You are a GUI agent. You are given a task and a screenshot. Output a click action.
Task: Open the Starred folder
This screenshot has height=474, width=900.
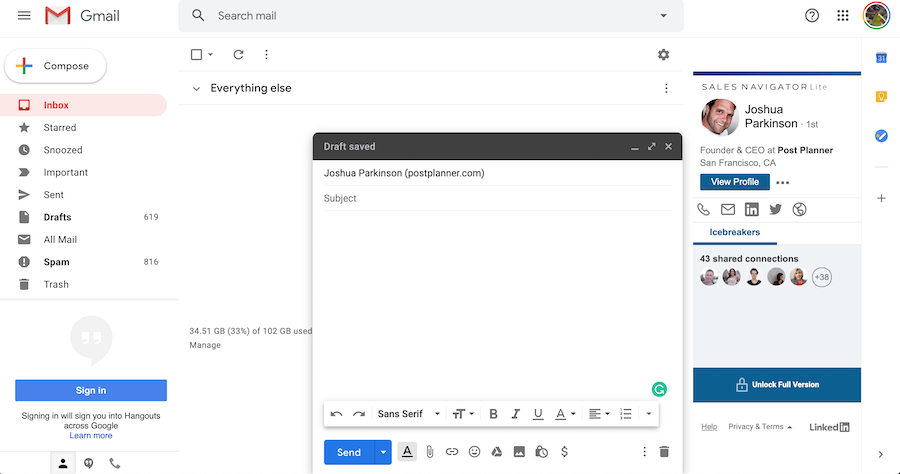click(83, 127)
